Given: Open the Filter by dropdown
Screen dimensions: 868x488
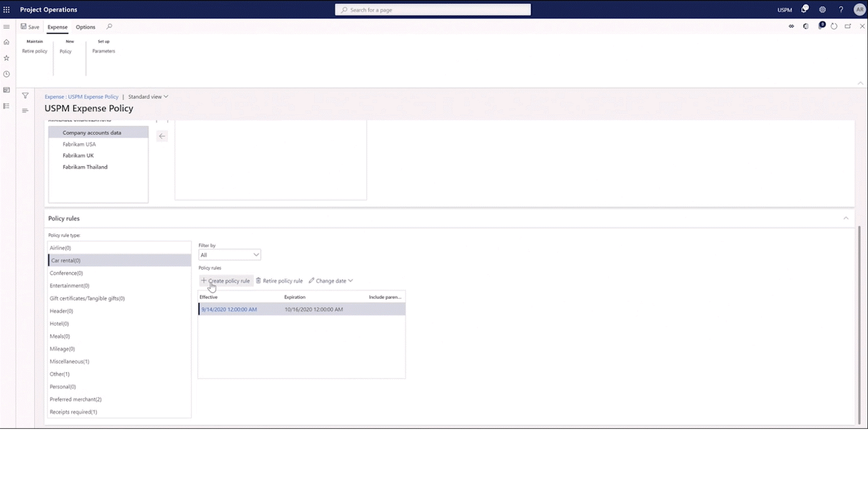Looking at the screenshot, I should 229,254.
